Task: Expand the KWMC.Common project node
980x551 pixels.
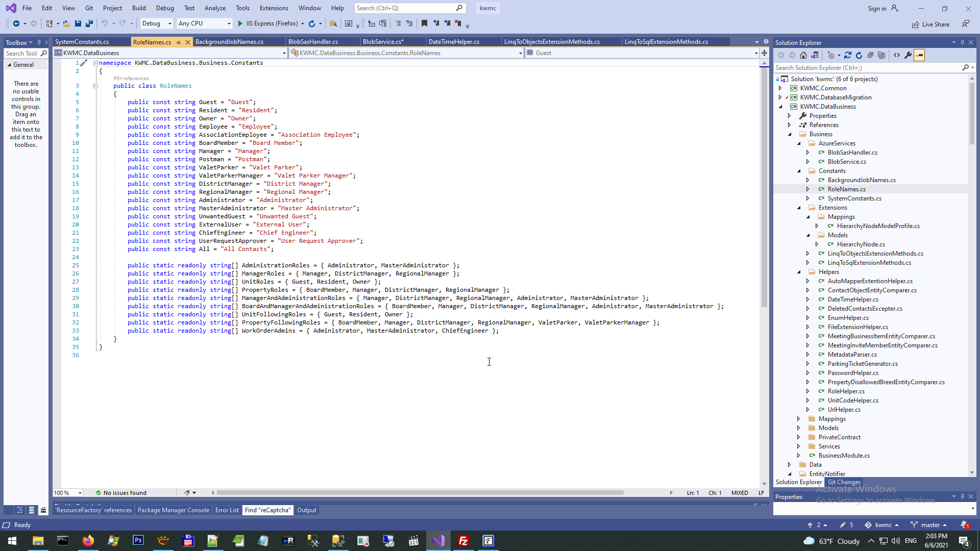Action: point(780,88)
